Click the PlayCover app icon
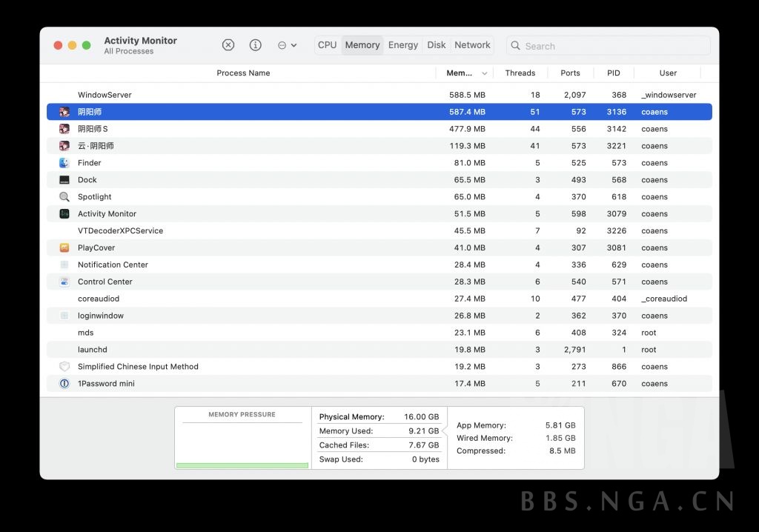Image resolution: width=759 pixels, height=532 pixels. [64, 248]
